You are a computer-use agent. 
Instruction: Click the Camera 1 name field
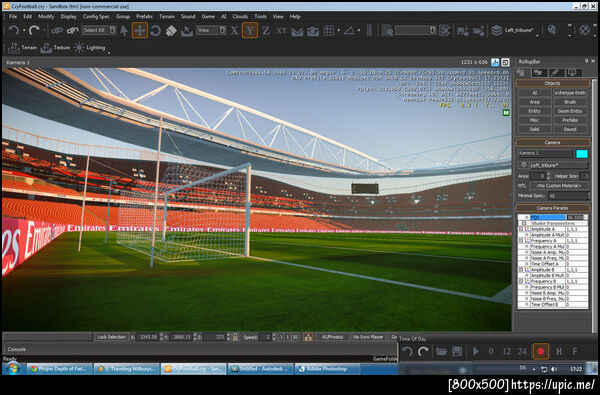(545, 153)
